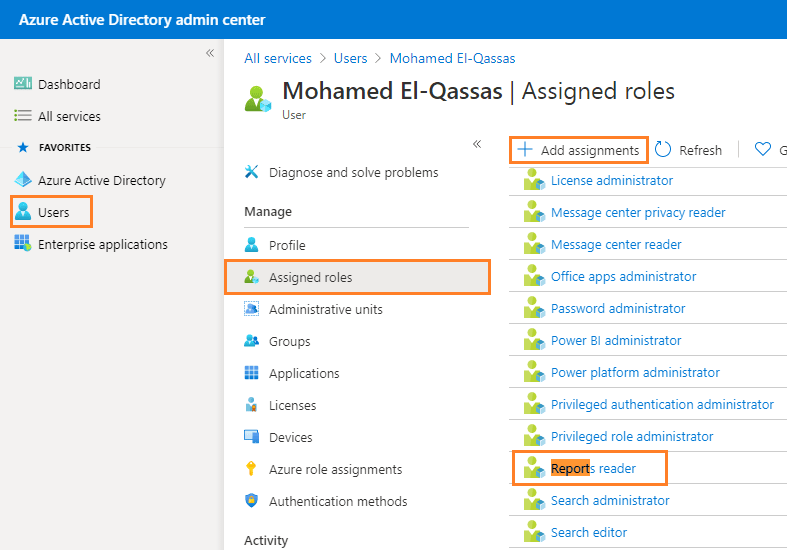787x550 pixels.
Task: Click the Refresh button label
Action: pyautogui.click(x=701, y=150)
